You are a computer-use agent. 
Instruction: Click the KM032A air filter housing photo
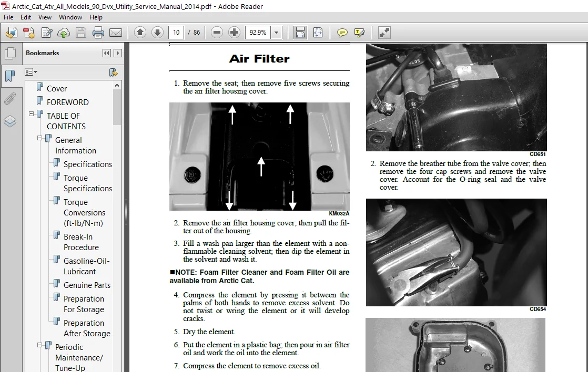point(259,157)
